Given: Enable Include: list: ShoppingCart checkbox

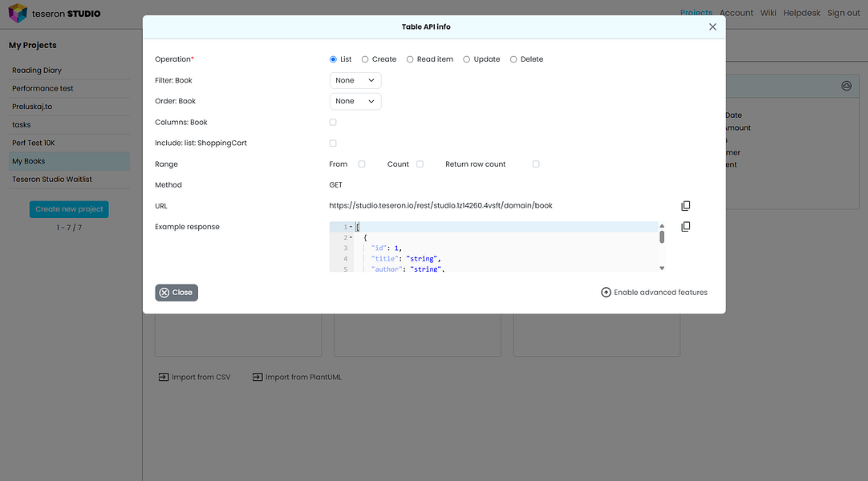Looking at the screenshot, I should coord(333,143).
